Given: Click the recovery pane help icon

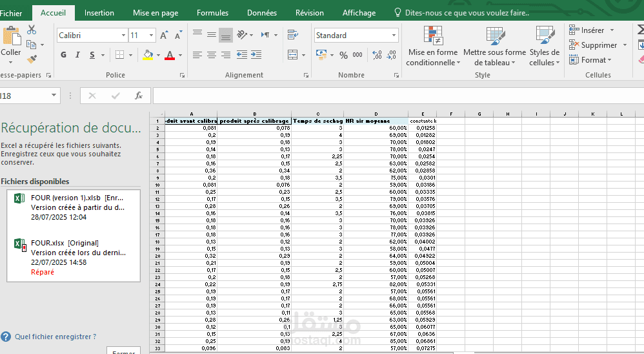Looking at the screenshot, I should (x=6, y=337).
